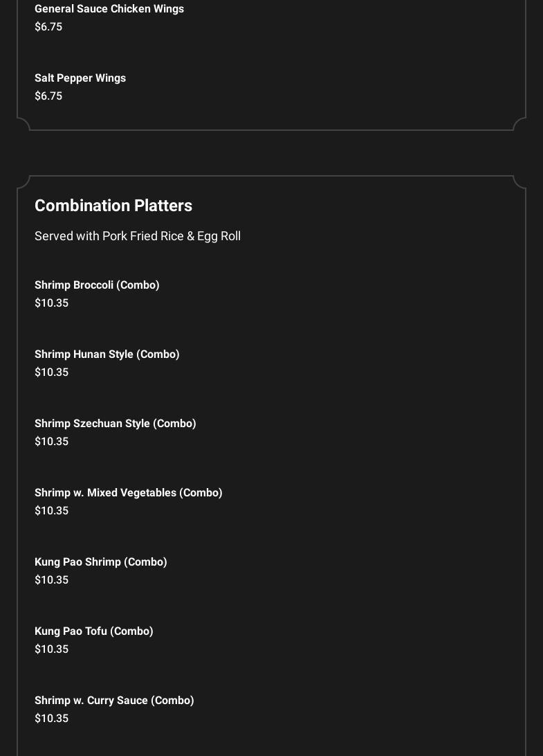
Task: Click the Combination Platters heading
Action: (113, 206)
